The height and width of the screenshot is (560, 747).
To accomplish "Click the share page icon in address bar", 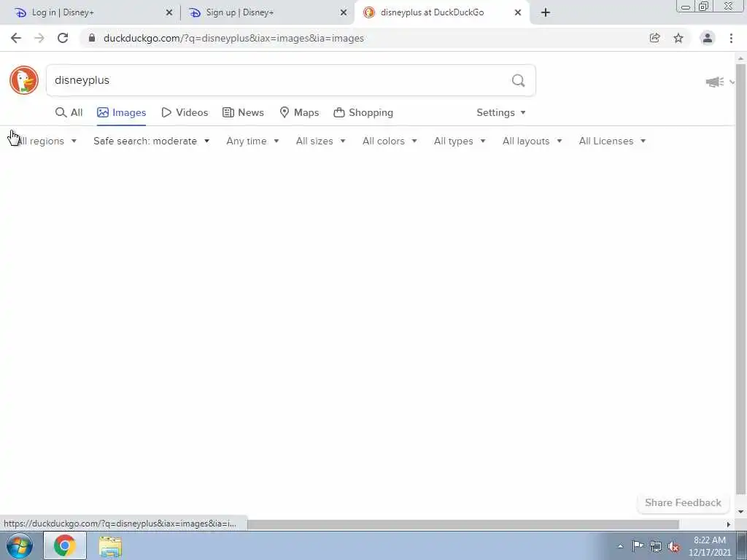I will (654, 38).
